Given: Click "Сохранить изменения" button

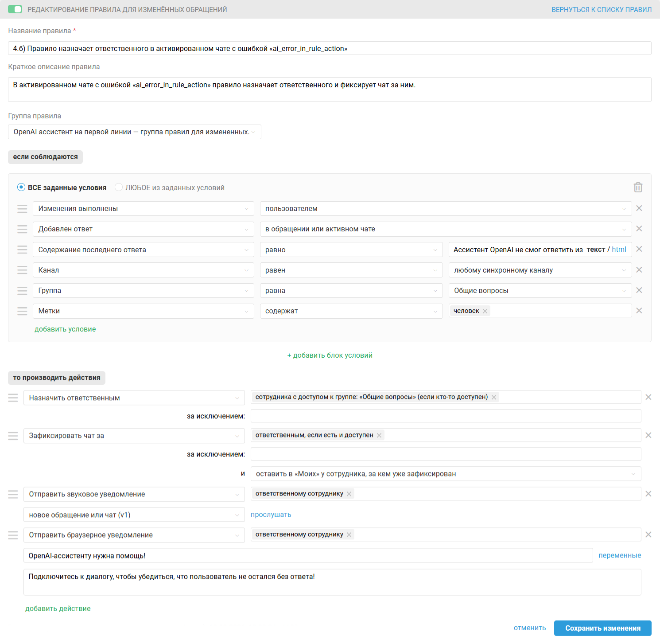Looking at the screenshot, I should click(602, 628).
